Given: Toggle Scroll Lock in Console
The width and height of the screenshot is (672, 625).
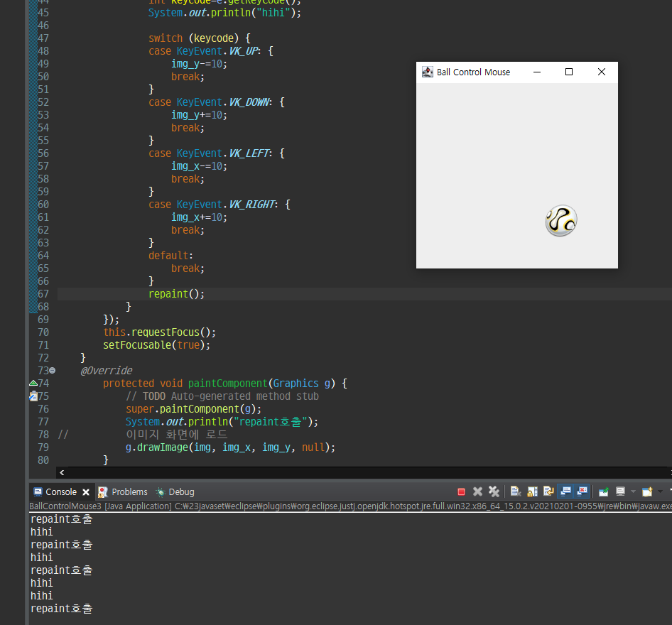Looking at the screenshot, I should coord(532,491).
